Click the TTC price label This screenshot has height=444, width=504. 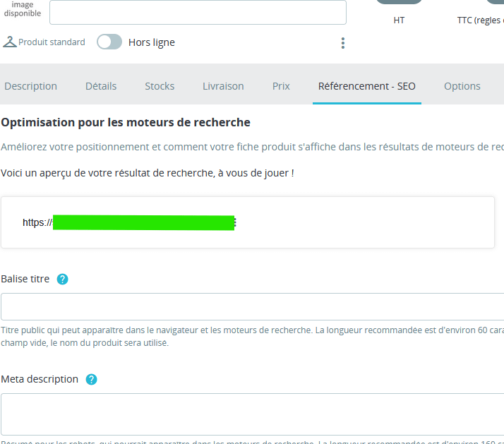(480, 20)
